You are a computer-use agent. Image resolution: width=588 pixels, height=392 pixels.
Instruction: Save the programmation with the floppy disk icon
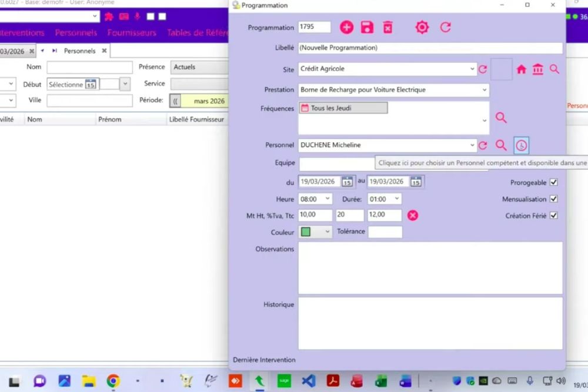[367, 27]
